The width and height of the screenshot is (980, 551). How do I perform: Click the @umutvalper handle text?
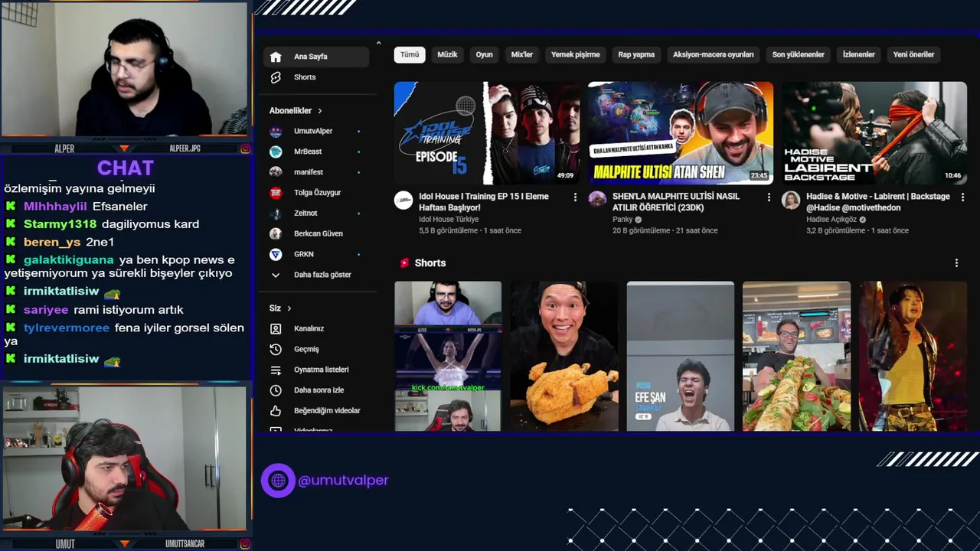point(343,481)
